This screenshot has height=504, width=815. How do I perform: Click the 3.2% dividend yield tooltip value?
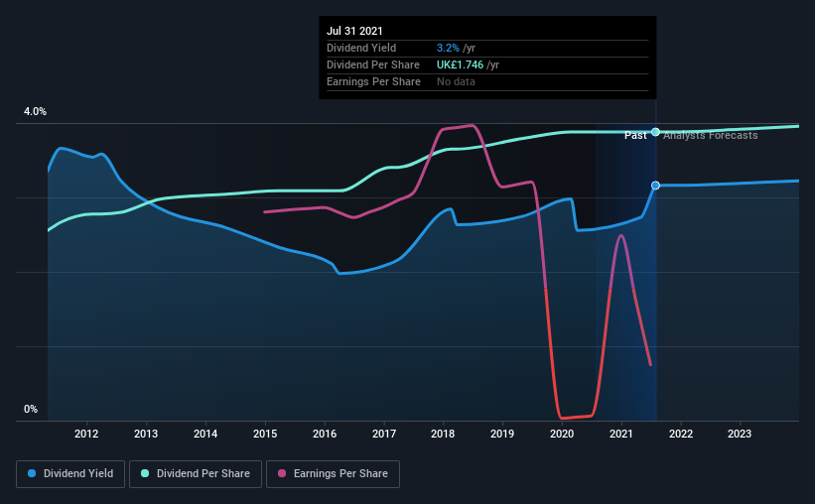click(448, 48)
